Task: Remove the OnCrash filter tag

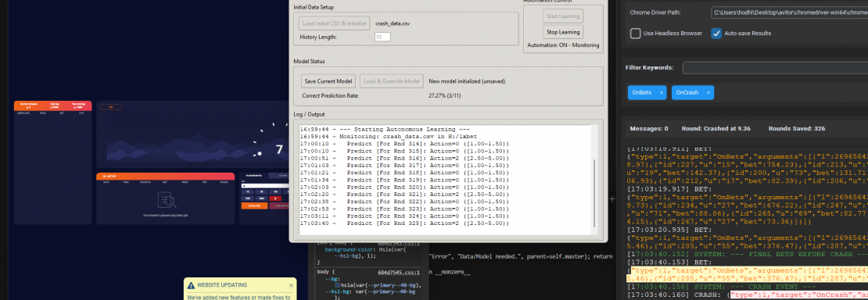Action: coord(708,93)
